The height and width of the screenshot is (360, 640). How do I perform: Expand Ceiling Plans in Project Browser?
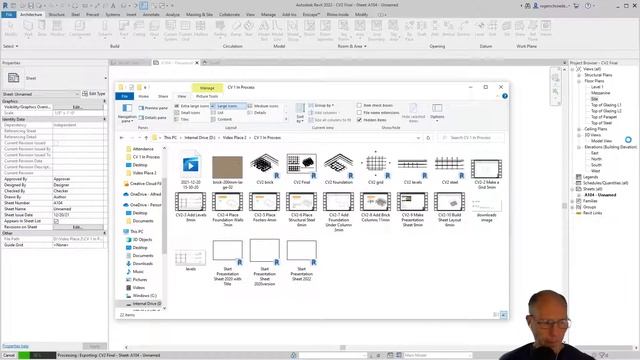(x=579, y=129)
